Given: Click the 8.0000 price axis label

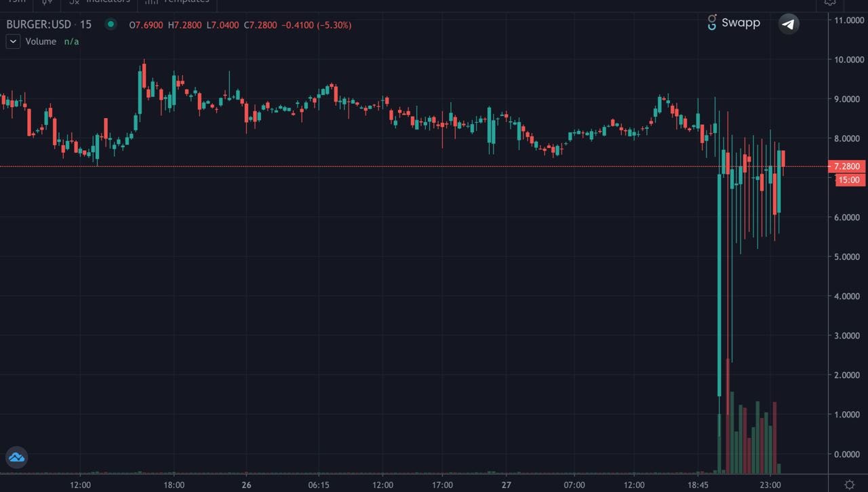Looking at the screenshot, I should 847,138.
